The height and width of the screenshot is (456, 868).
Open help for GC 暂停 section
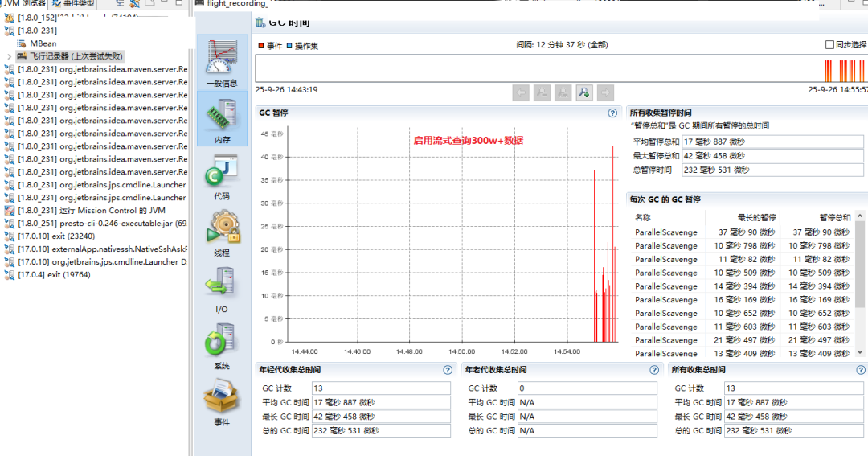[612, 113]
